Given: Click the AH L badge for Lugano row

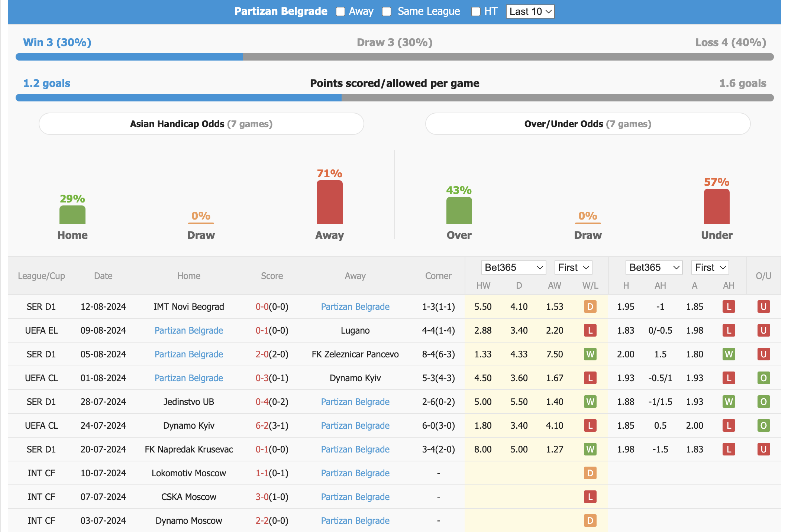Looking at the screenshot, I should tap(729, 330).
